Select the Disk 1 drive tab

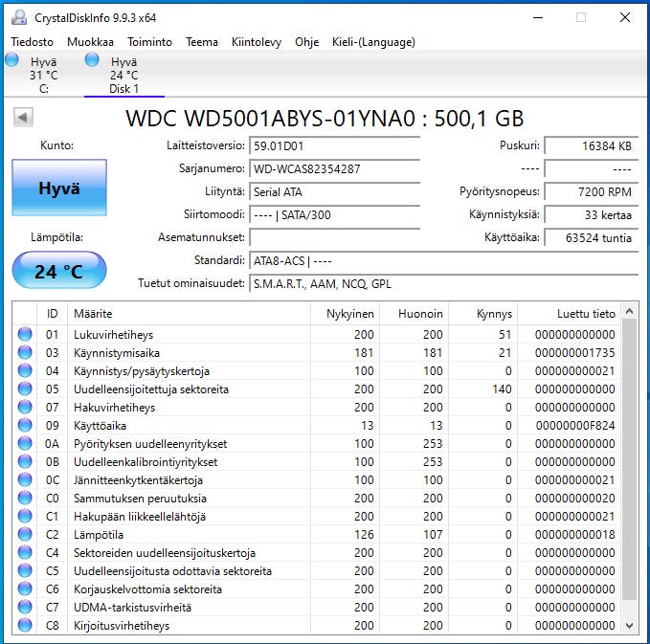click(123, 75)
